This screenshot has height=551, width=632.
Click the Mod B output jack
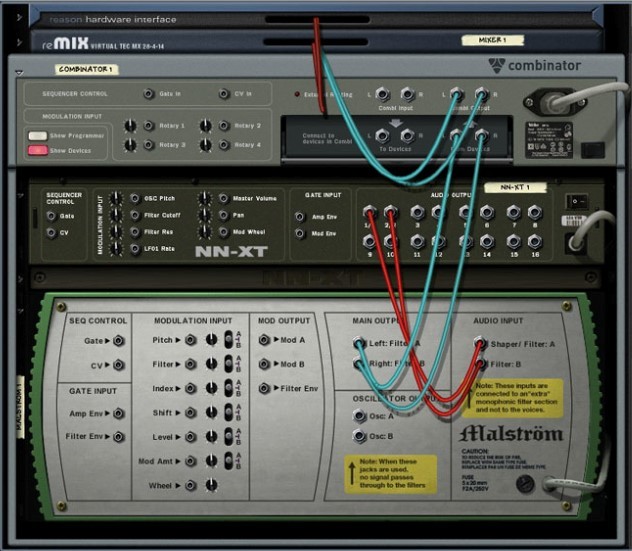point(264,364)
